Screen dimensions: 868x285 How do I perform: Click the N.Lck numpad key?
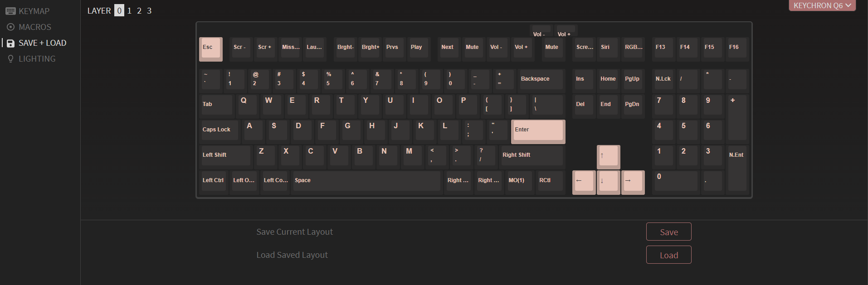[663, 80]
